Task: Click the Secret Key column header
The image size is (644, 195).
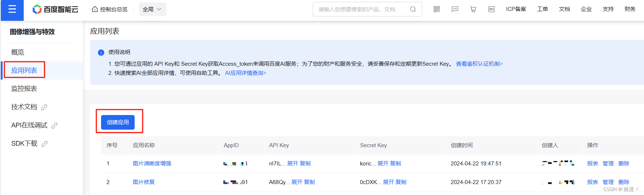Action: click(373, 145)
